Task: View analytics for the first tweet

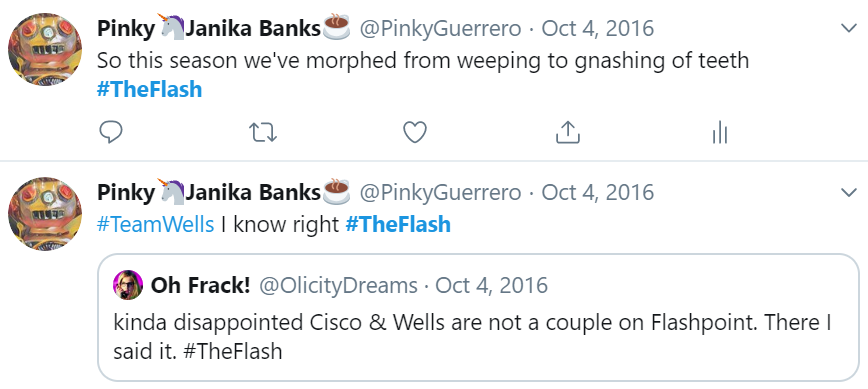Action: coord(720,133)
